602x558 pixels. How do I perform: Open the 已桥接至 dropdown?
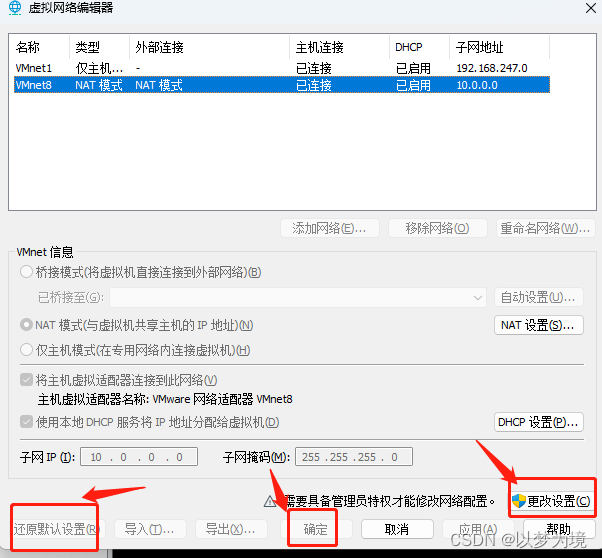pos(298,297)
